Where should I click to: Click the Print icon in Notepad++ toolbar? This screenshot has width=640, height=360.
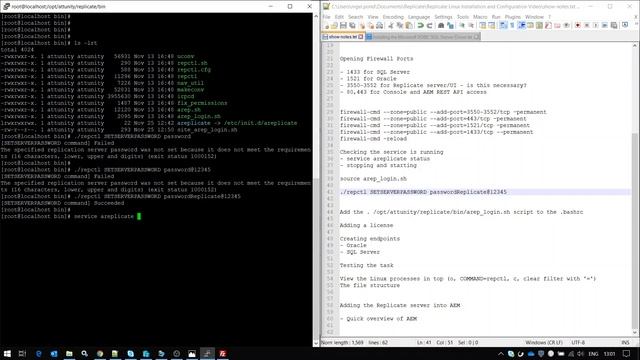click(379, 25)
